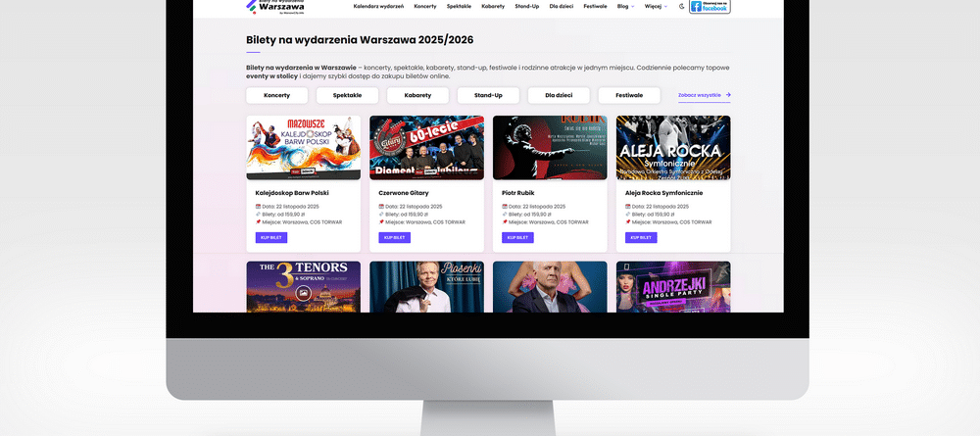
Task: Select the Stand-Up category pill
Action: [x=488, y=96]
